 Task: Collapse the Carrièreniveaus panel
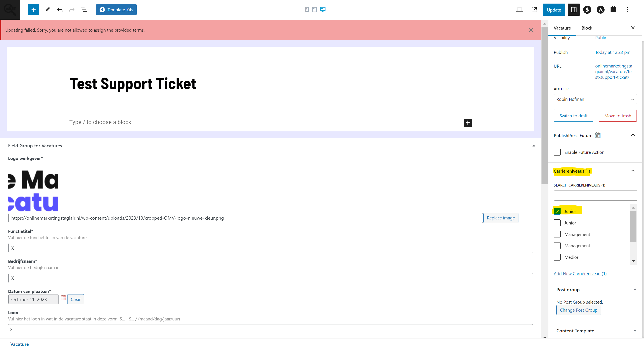(633, 171)
